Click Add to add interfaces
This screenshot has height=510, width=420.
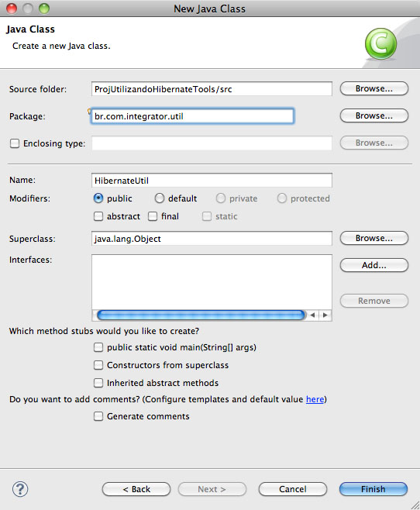(374, 265)
